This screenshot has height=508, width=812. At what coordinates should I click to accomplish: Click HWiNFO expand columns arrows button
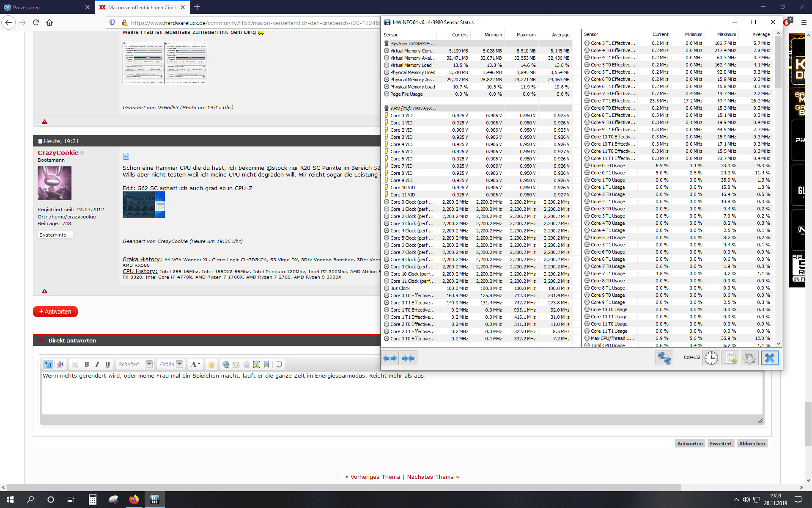390,358
